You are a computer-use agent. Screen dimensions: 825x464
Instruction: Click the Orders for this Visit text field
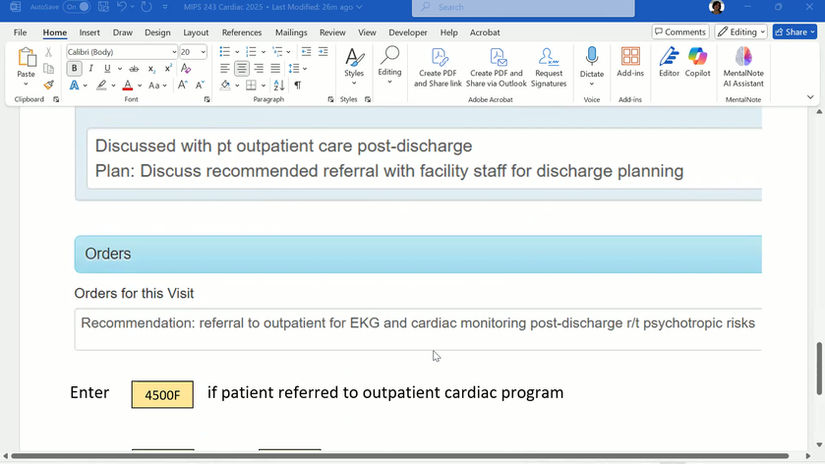(x=418, y=329)
